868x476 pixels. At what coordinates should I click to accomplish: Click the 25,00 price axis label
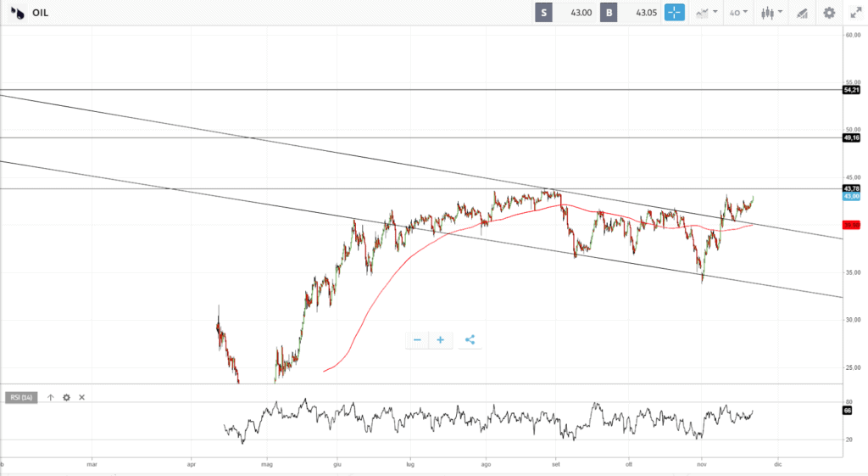[x=853, y=367]
